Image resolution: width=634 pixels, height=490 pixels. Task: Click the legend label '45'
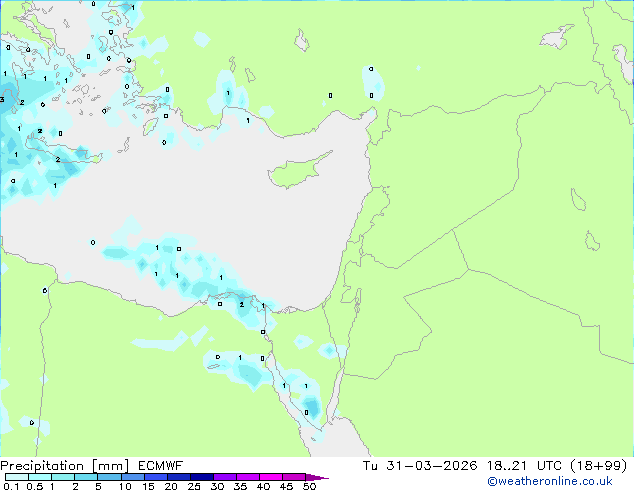(286, 486)
